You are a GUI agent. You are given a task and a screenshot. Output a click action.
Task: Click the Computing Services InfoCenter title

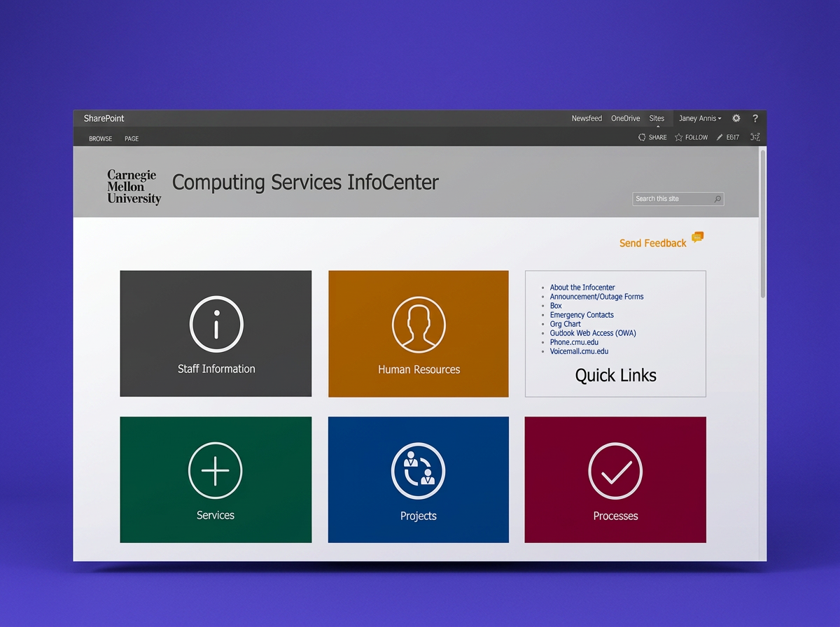(x=305, y=183)
